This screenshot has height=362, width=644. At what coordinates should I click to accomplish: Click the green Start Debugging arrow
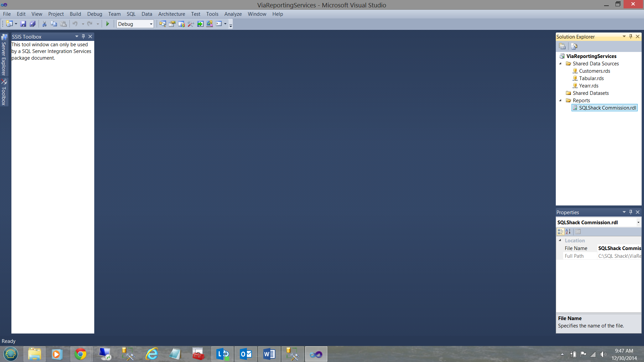[x=108, y=24]
